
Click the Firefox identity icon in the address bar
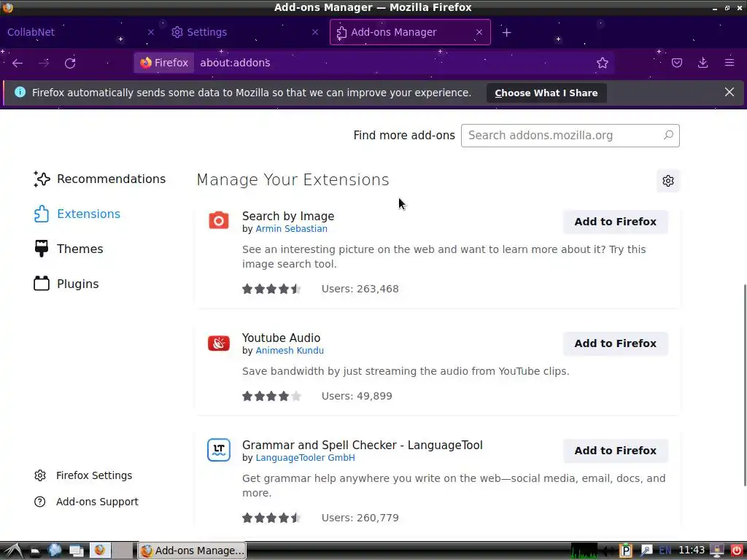(x=164, y=63)
